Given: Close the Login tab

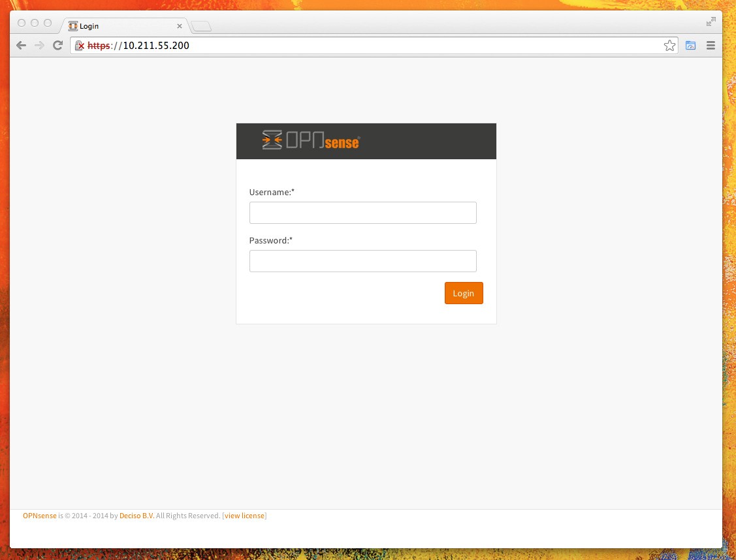Looking at the screenshot, I should pyautogui.click(x=180, y=26).
